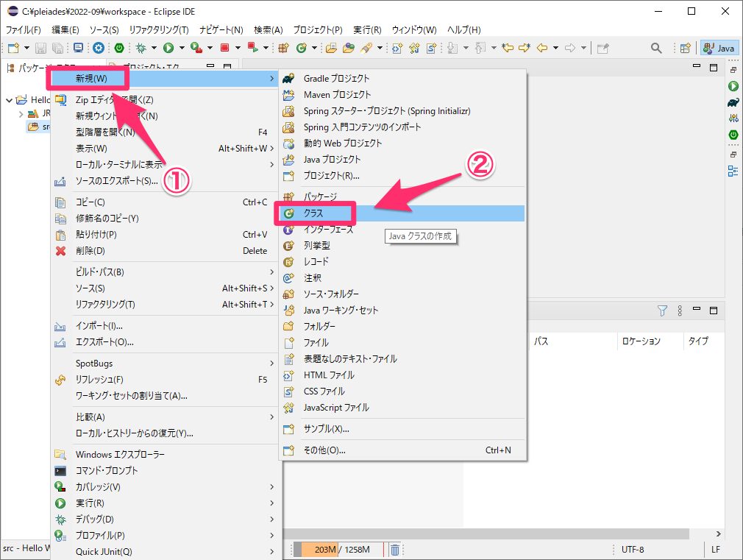Maximize the editor area via its maximize icon
Viewport: 743px width, 560px height.
(714, 68)
